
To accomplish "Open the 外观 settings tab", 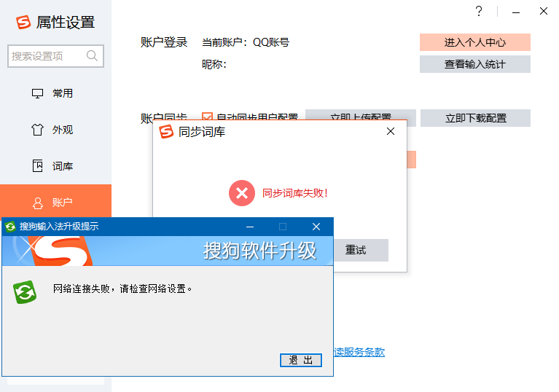I will click(55, 130).
